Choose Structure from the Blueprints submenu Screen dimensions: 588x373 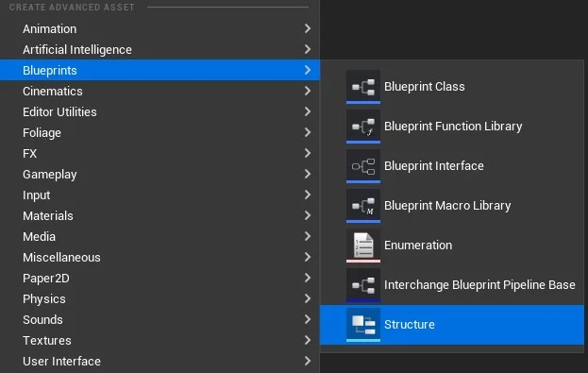pyautogui.click(x=452, y=325)
